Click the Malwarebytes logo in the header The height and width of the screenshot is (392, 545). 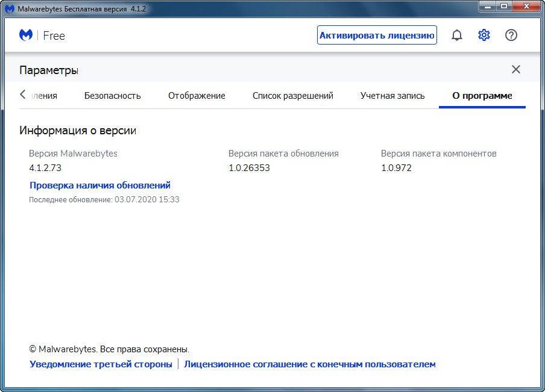26,35
